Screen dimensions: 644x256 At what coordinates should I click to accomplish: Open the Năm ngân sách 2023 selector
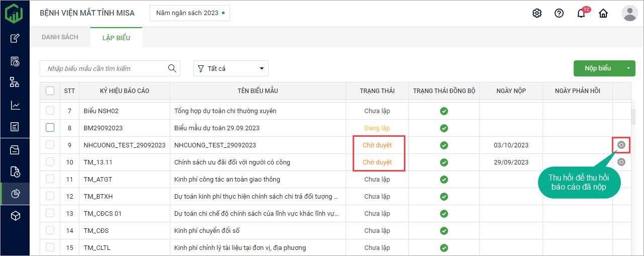tap(189, 13)
